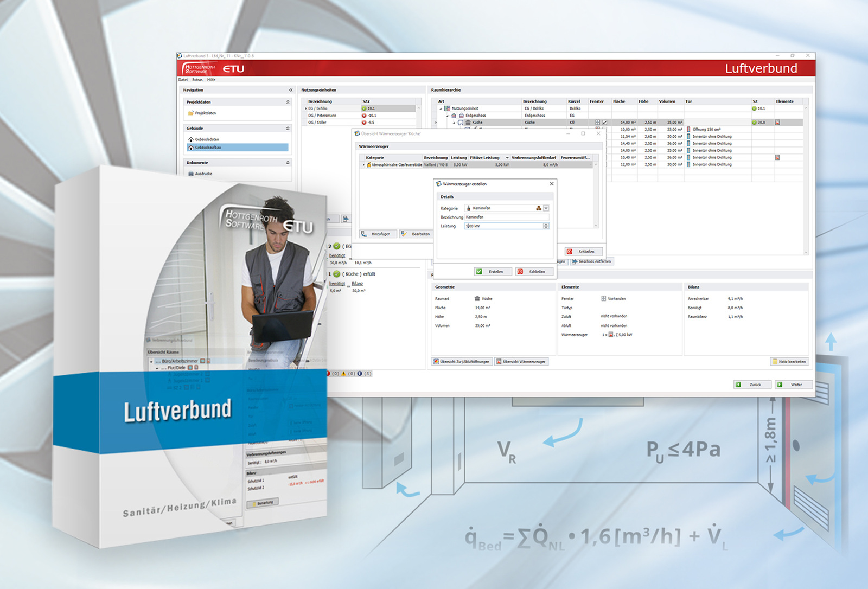Open the Datei menu
This screenshot has height=589, width=868.
click(184, 79)
